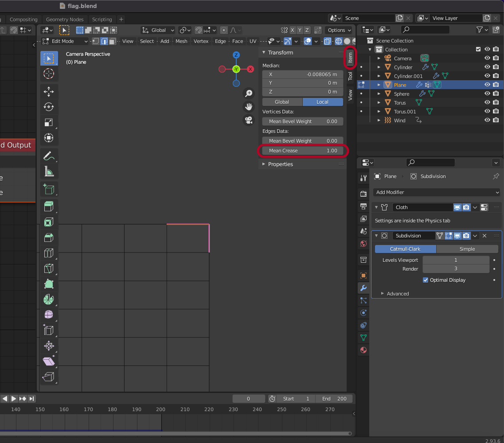Hide the Cylinder object in viewport
This screenshot has width=504, height=443.
[487, 67]
